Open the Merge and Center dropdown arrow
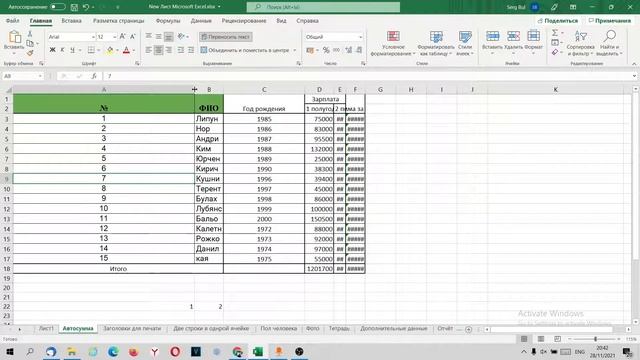The height and width of the screenshot is (360, 640). click(295, 50)
